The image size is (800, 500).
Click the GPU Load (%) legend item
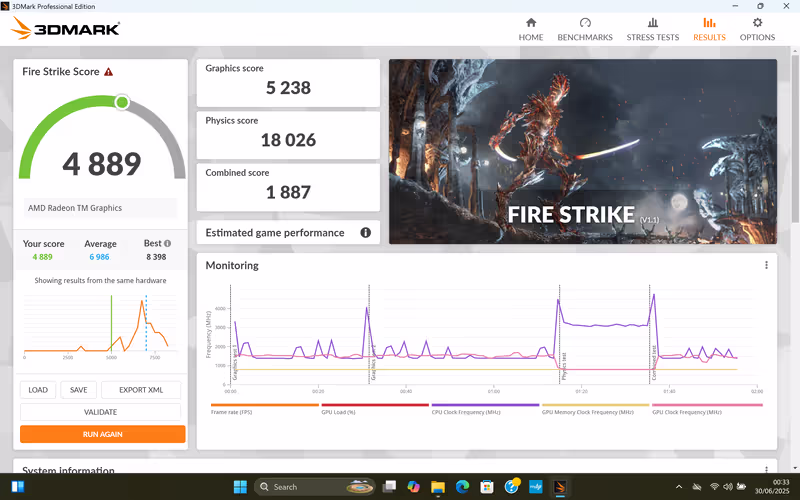[x=375, y=409]
